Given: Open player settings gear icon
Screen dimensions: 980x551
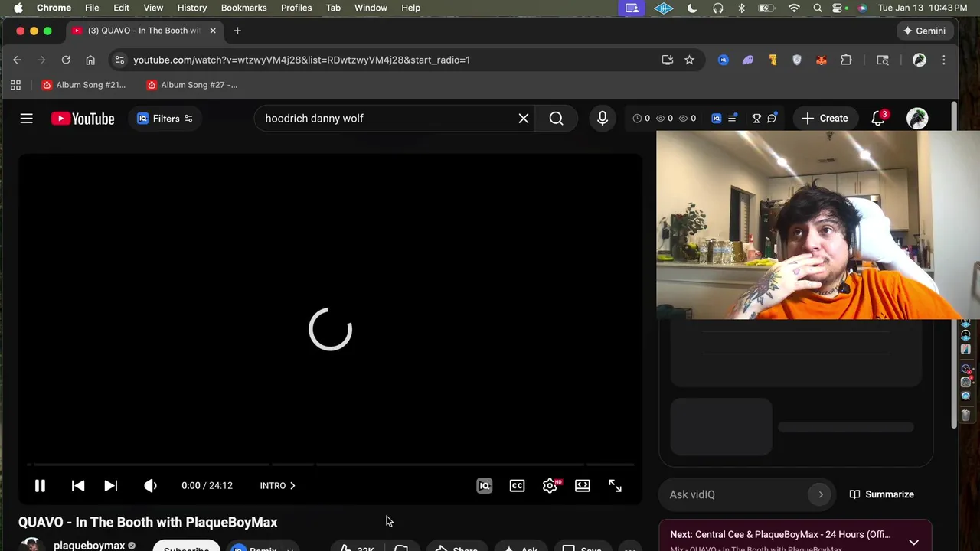Looking at the screenshot, I should coord(550,486).
